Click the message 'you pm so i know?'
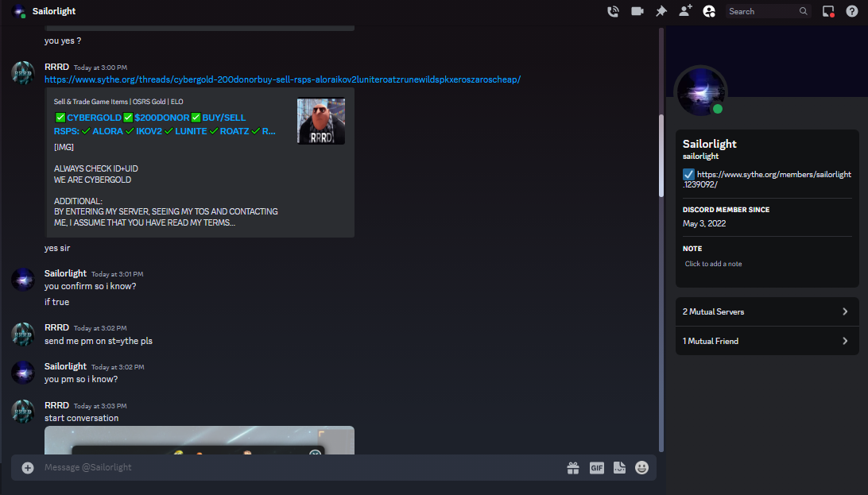 81,380
